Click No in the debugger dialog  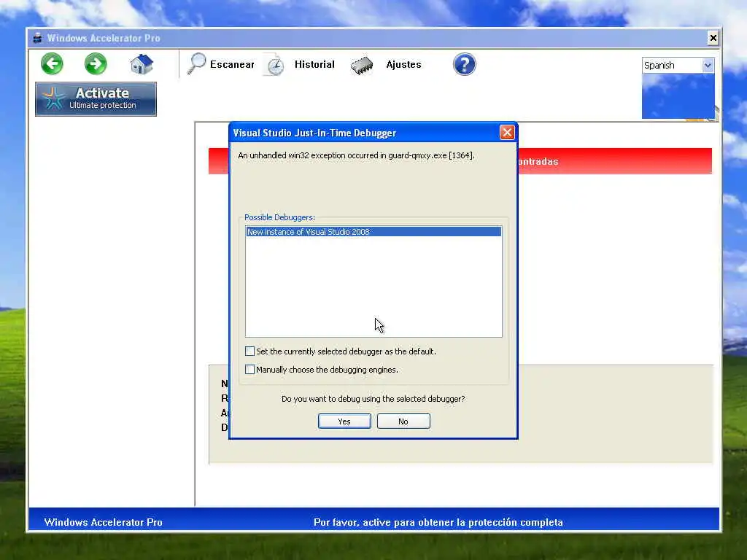coord(403,421)
